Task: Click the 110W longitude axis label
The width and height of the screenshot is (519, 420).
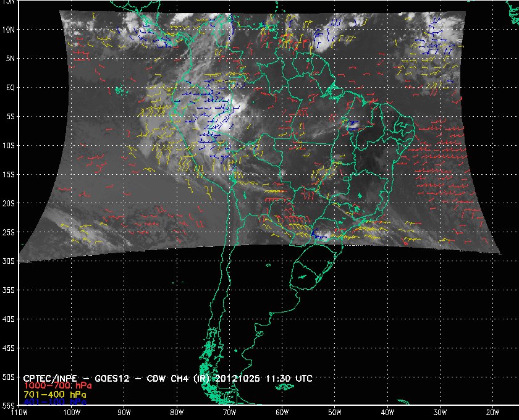Action: pyautogui.click(x=19, y=413)
